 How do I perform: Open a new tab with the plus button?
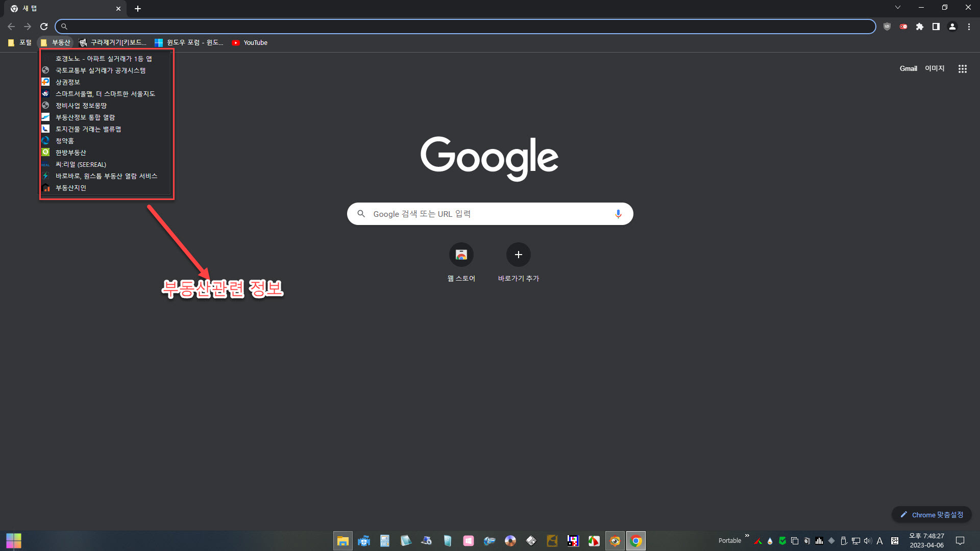[138, 9]
